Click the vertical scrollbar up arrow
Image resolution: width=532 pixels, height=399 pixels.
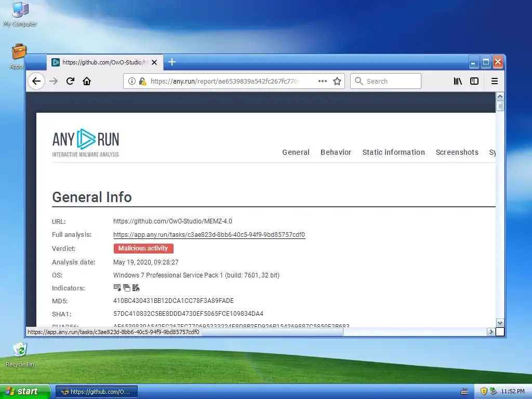[x=500, y=96]
